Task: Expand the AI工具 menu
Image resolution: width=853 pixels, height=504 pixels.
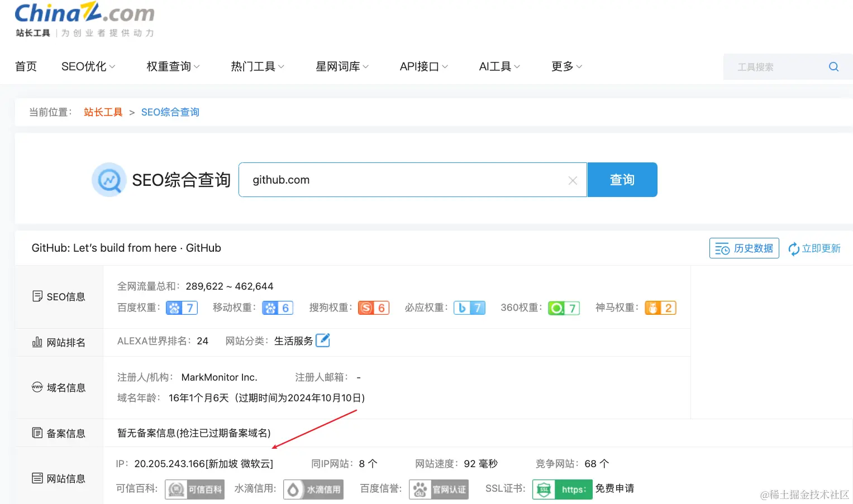Action: tap(499, 66)
